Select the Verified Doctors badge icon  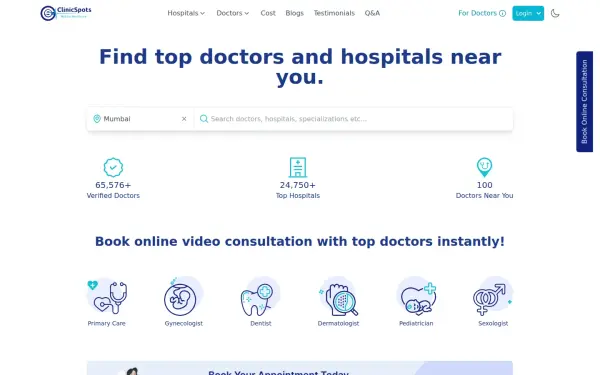pos(113,168)
